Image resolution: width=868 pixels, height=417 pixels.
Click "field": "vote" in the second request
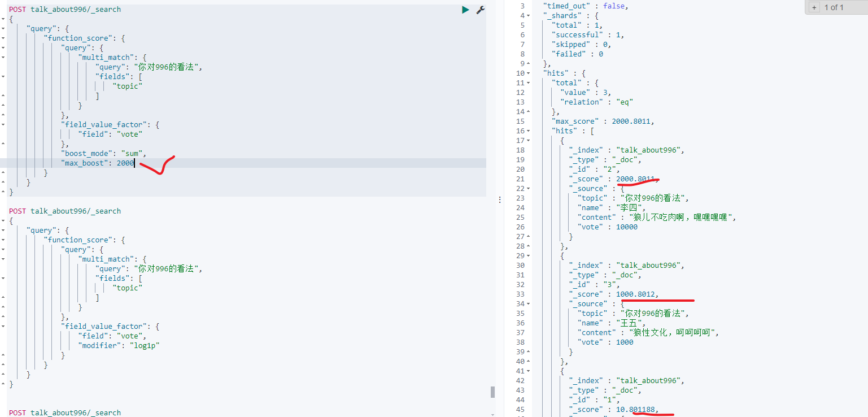112,336
